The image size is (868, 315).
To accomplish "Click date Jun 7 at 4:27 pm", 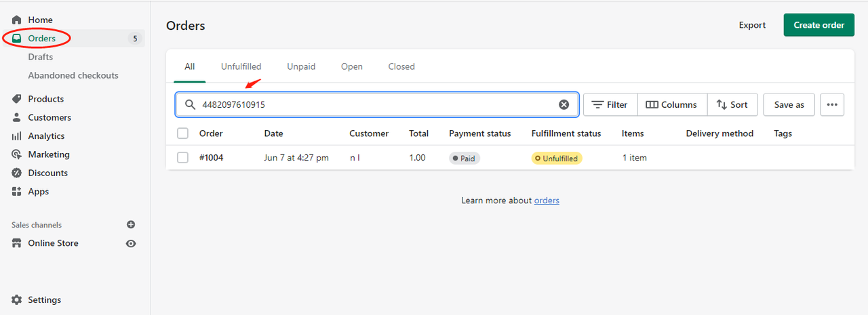I will (296, 158).
